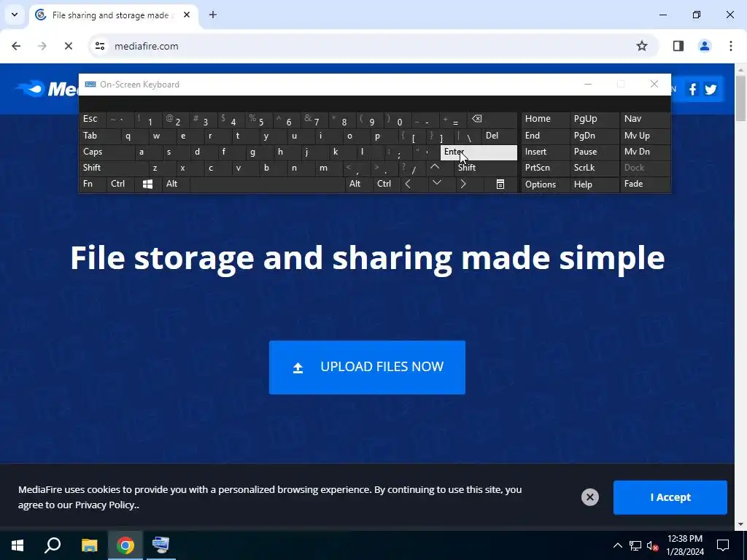Click the browser back arrow

coord(16,46)
